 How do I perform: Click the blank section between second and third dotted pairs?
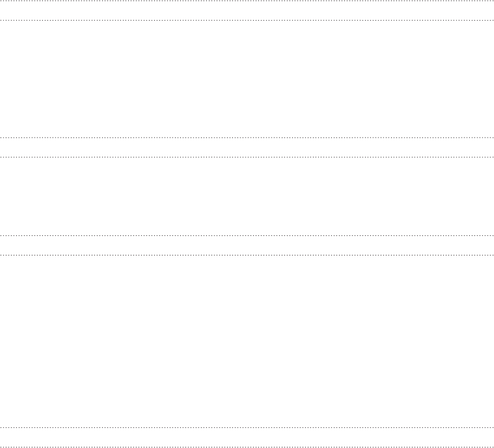(x=247, y=197)
